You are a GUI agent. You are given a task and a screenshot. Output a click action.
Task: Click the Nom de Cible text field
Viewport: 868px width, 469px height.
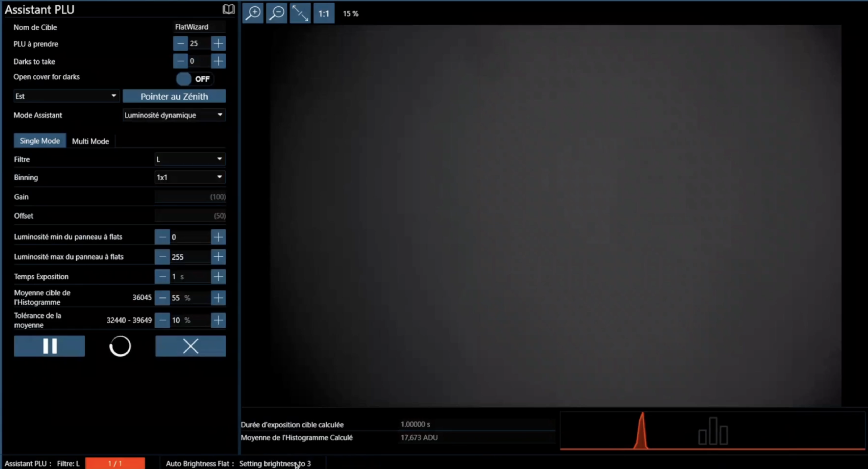tap(199, 27)
